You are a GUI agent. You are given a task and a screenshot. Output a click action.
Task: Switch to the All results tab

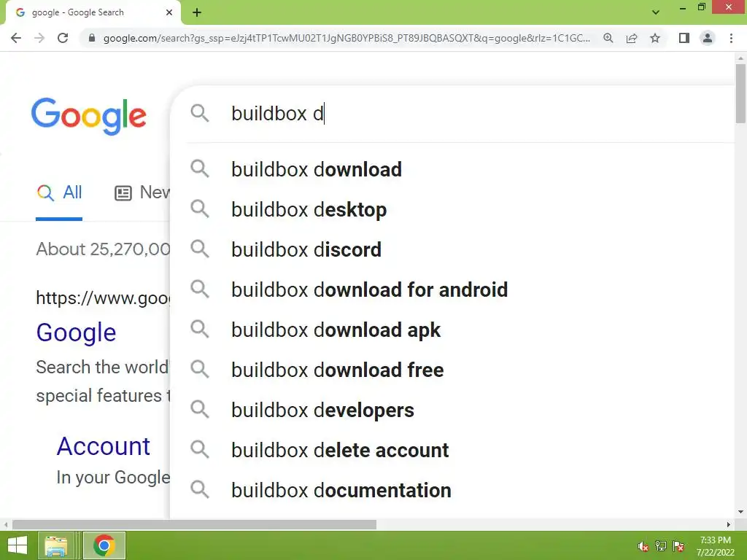click(x=60, y=192)
